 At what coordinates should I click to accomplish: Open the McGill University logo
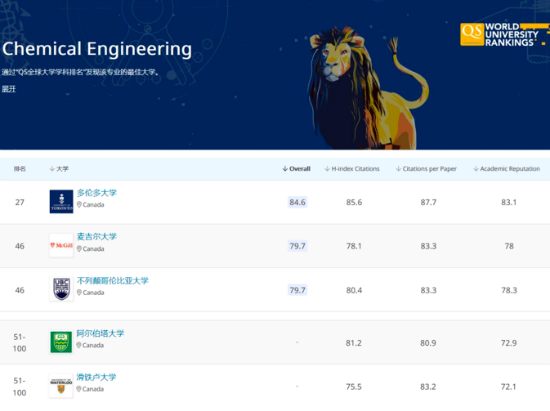pyautogui.click(x=61, y=245)
